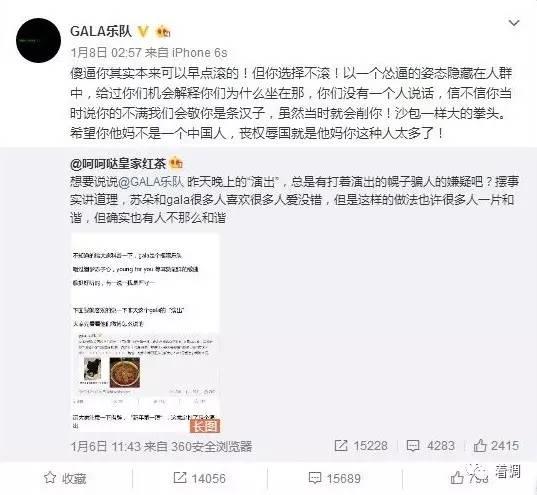Click the 长图 label on the thumbnail
This screenshot has height=495, width=537.
[205, 426]
